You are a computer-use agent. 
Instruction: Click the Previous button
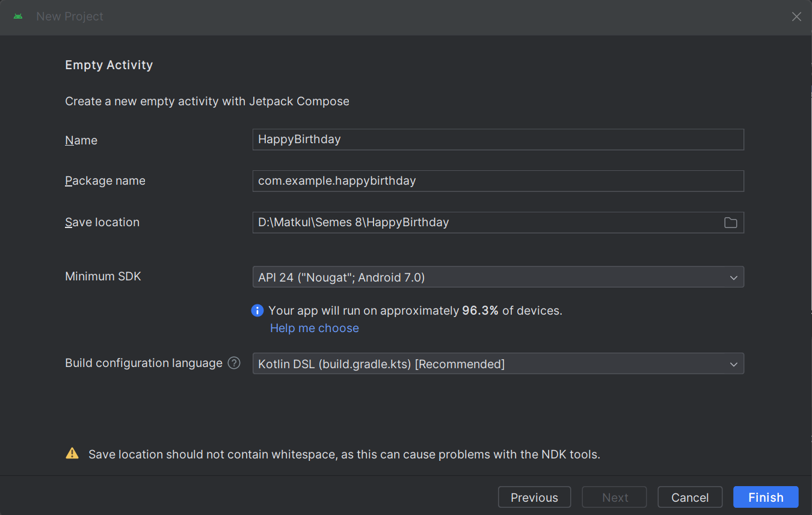click(x=534, y=497)
